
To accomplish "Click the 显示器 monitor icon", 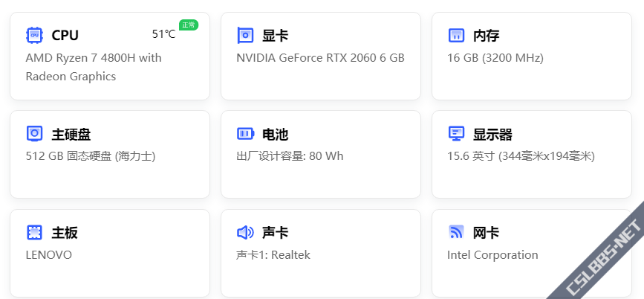I will (x=456, y=134).
